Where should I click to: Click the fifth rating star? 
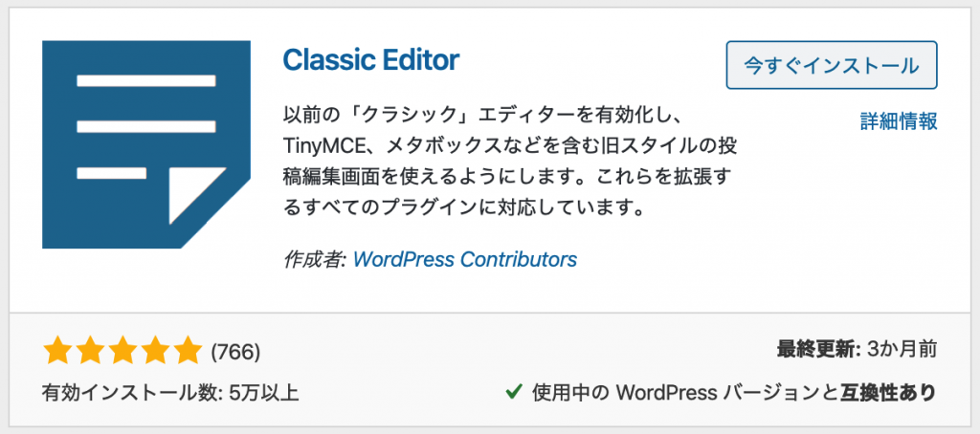[188, 351]
